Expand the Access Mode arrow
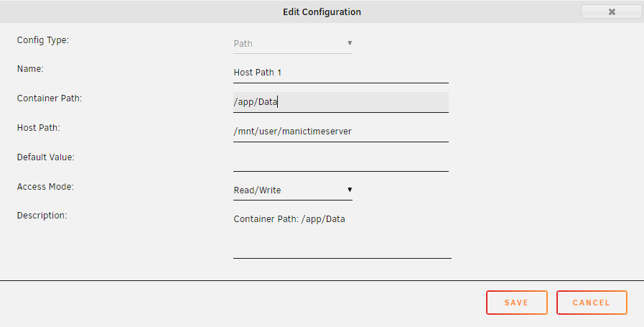 click(x=350, y=190)
